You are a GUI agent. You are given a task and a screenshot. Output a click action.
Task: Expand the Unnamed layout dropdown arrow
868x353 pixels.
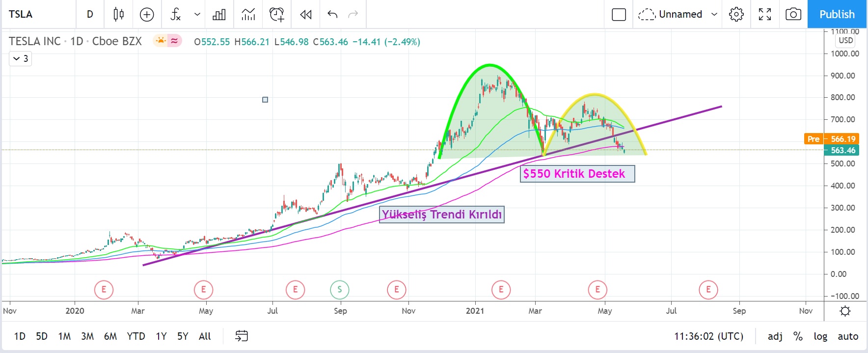[x=714, y=14]
